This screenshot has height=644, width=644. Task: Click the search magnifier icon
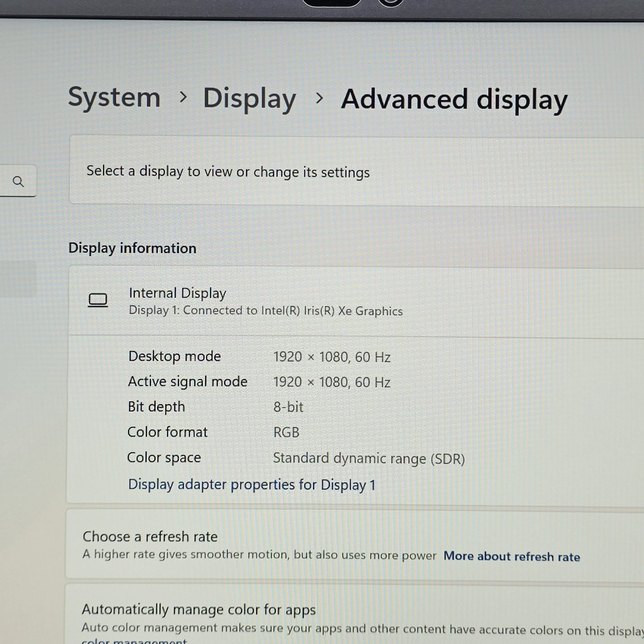click(x=18, y=182)
